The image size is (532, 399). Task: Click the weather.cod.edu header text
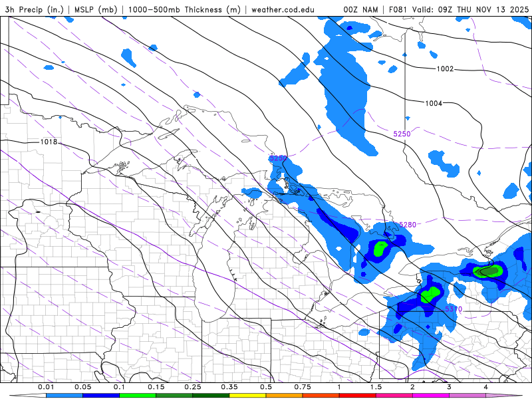pos(283,9)
